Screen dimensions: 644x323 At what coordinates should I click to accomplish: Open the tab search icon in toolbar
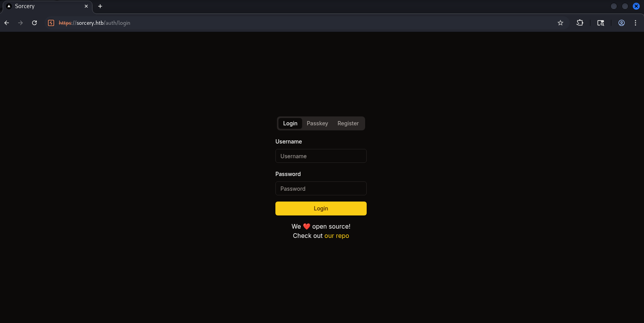point(601,23)
